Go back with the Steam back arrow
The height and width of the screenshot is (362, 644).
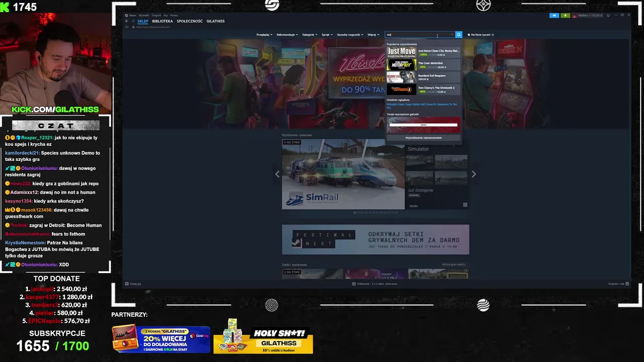click(127, 21)
